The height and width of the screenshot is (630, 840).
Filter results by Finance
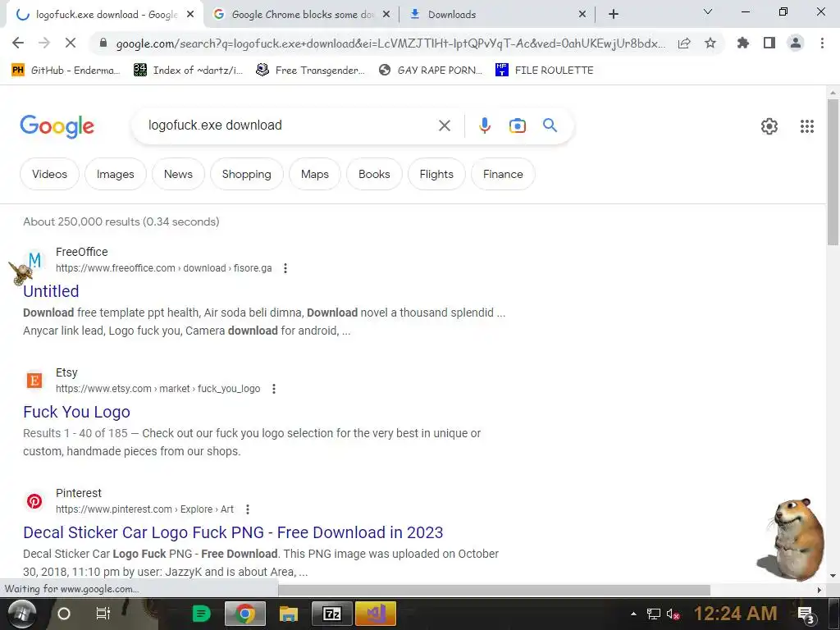tap(503, 174)
